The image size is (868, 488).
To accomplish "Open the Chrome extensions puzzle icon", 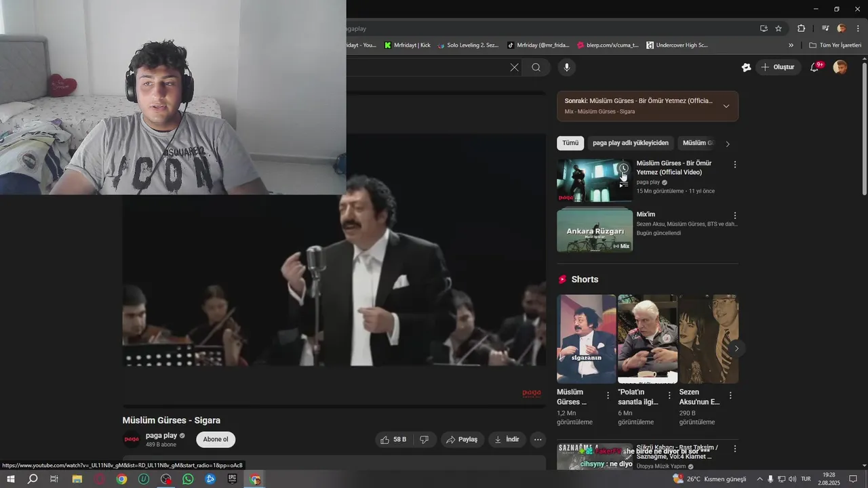I will [801, 28].
